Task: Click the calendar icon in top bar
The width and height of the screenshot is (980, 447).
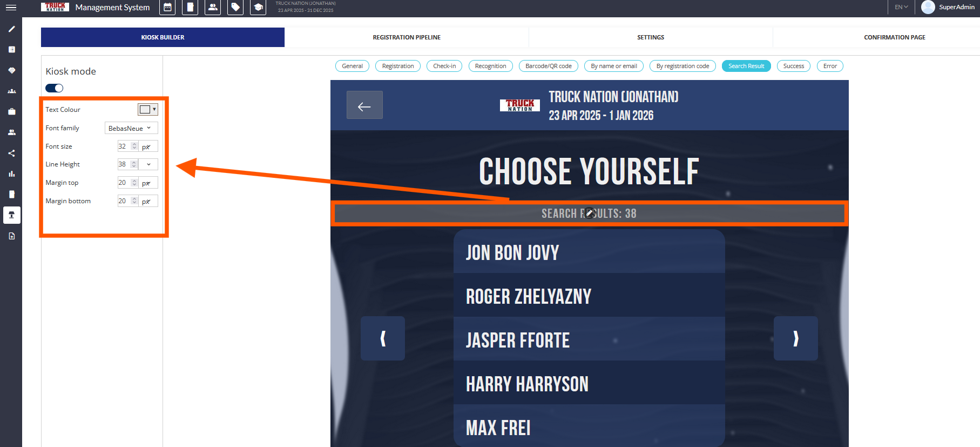Action: [167, 8]
